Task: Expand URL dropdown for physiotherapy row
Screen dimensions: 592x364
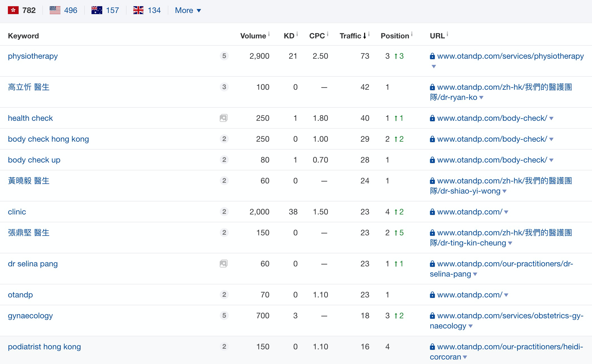Action: pos(434,67)
